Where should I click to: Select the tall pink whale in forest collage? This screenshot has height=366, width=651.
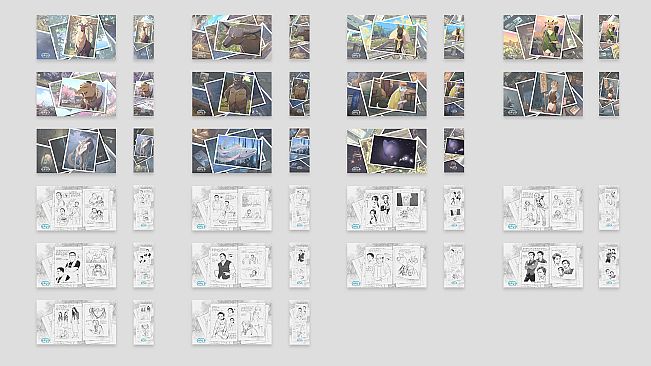299,151
